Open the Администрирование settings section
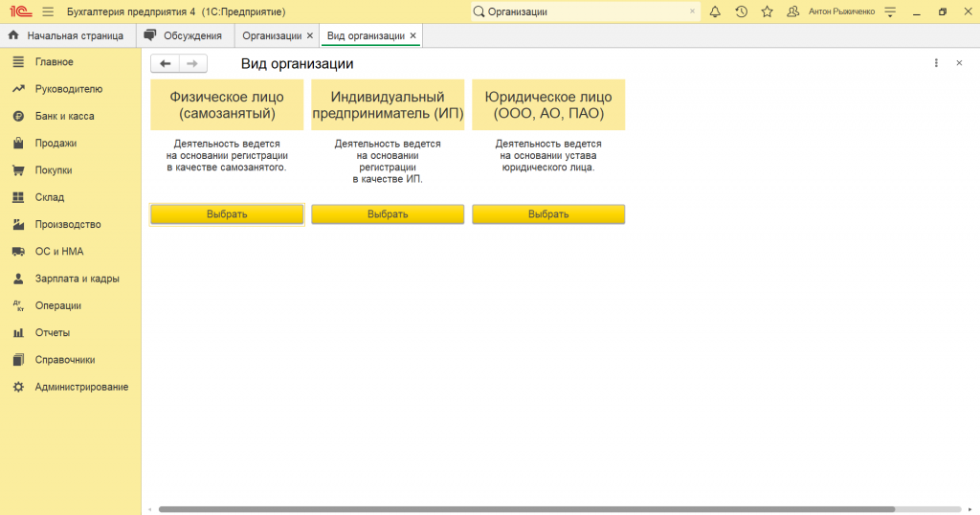Viewport: 980px width, 515px height. pos(81,387)
